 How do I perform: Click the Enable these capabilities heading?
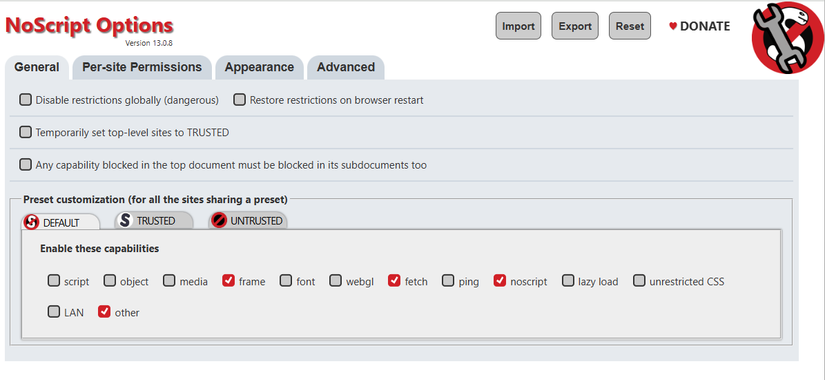(x=99, y=249)
